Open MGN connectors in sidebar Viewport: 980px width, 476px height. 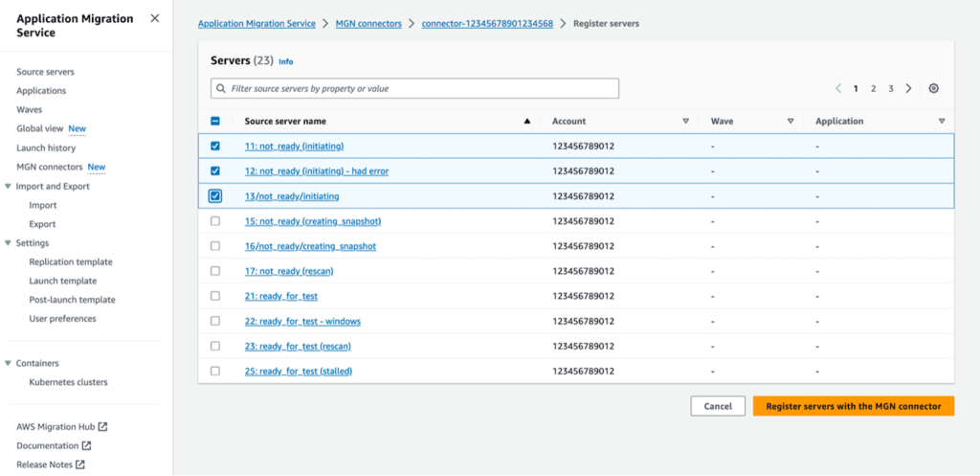coord(50,167)
